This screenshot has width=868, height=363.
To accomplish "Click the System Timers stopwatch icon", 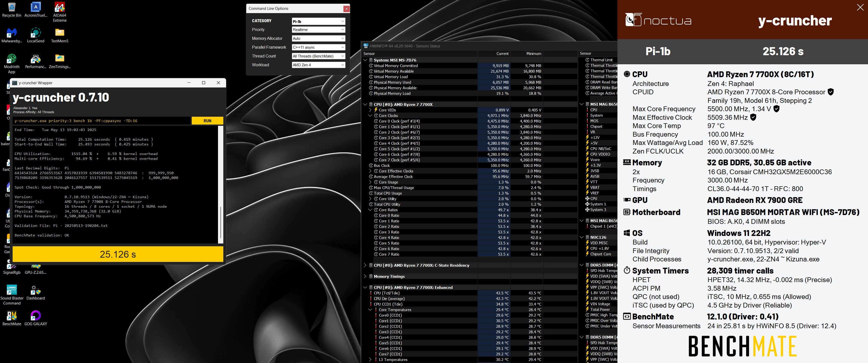I will 627,270.
